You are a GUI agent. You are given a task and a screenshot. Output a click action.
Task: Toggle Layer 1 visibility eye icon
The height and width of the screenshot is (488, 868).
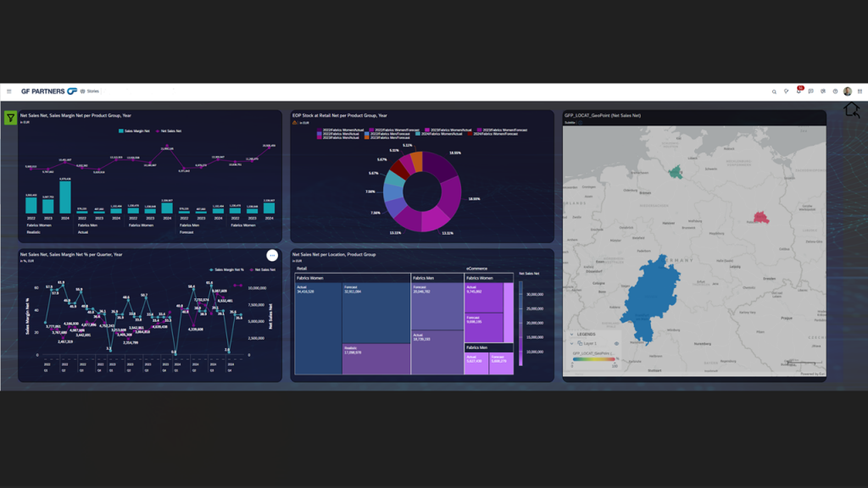coord(616,344)
